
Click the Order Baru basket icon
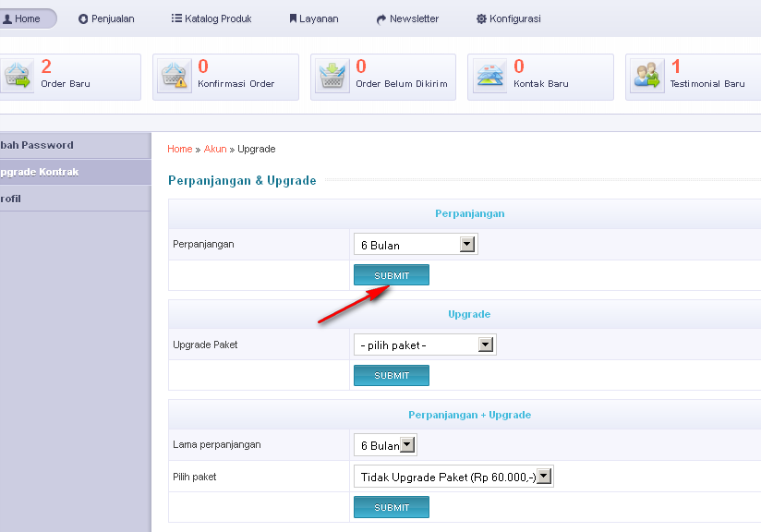[17, 76]
